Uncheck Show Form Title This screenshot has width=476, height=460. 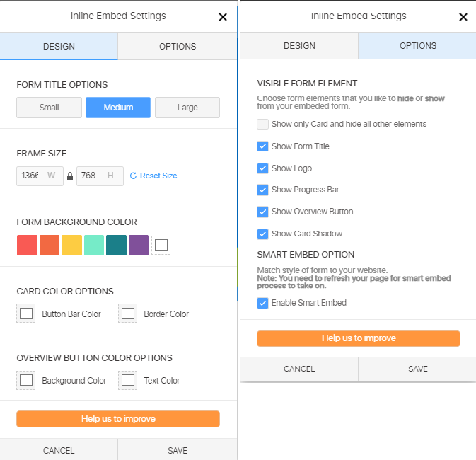(x=263, y=146)
